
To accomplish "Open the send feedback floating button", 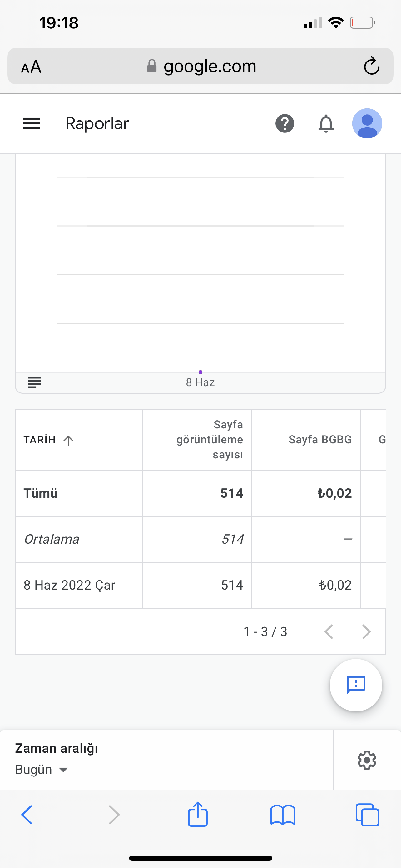I will (356, 685).
